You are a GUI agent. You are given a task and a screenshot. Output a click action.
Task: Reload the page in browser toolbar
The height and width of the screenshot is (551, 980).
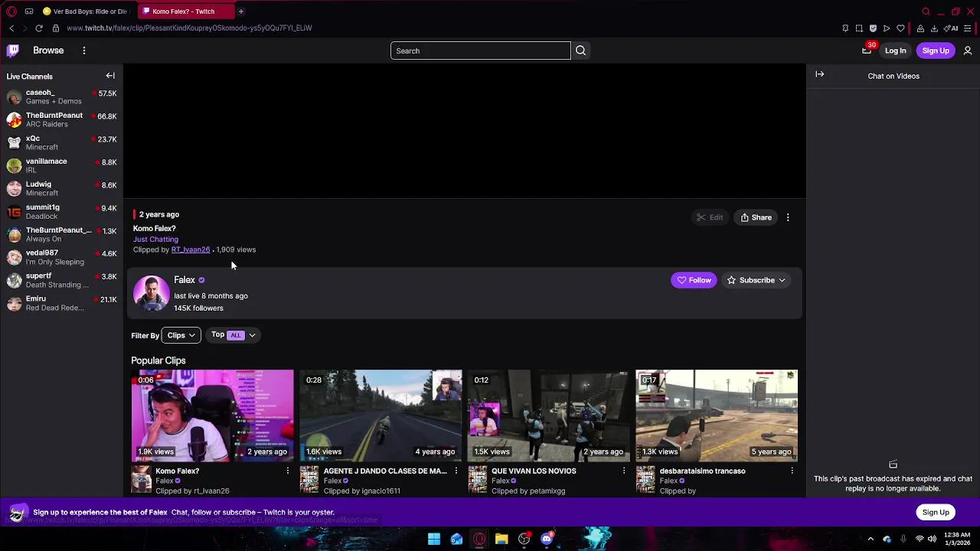(38, 28)
